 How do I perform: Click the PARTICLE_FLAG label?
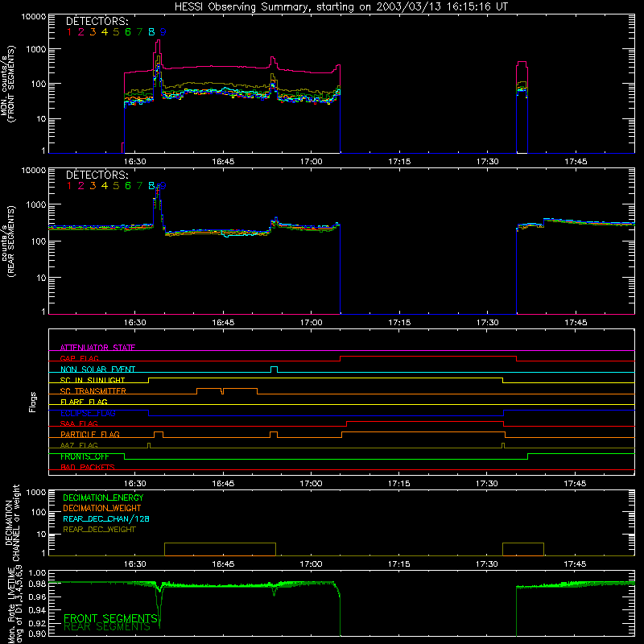(x=90, y=435)
